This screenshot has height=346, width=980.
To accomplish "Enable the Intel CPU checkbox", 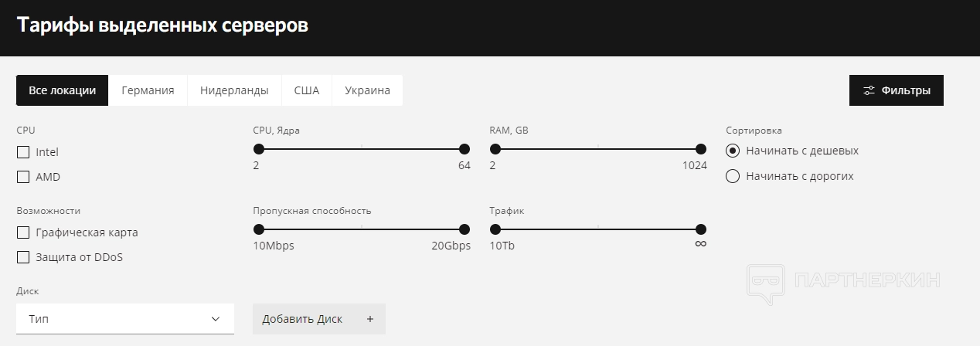I will [x=23, y=152].
